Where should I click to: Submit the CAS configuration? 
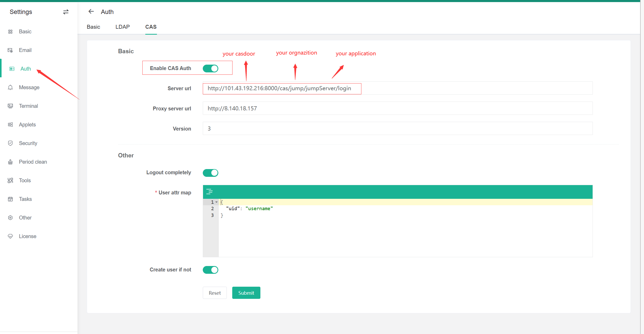click(246, 293)
